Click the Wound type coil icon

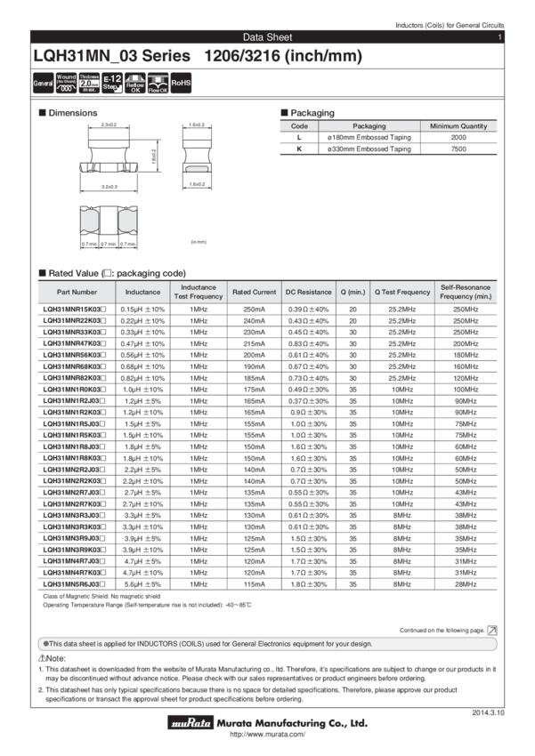click(66, 83)
